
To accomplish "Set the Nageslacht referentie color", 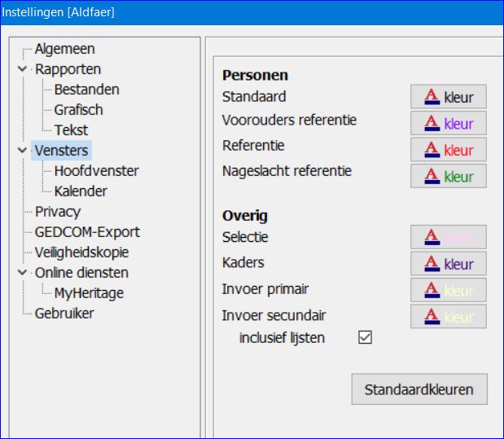I will (x=448, y=176).
